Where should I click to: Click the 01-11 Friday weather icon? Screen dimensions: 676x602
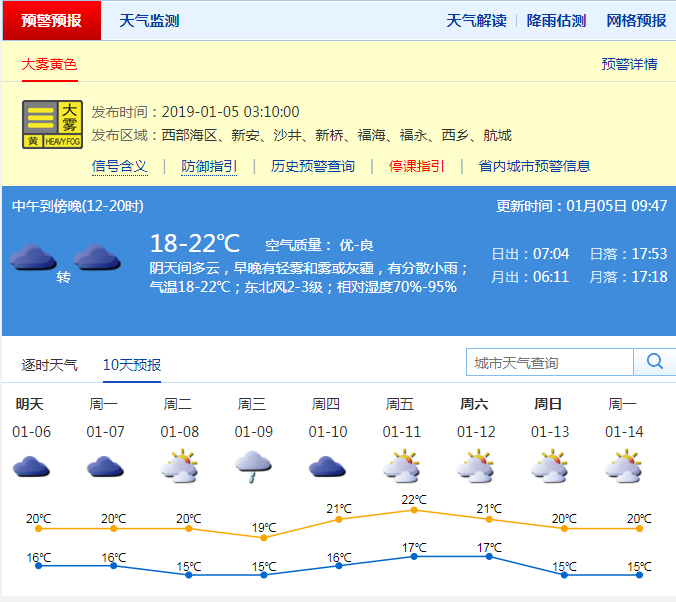point(400,467)
